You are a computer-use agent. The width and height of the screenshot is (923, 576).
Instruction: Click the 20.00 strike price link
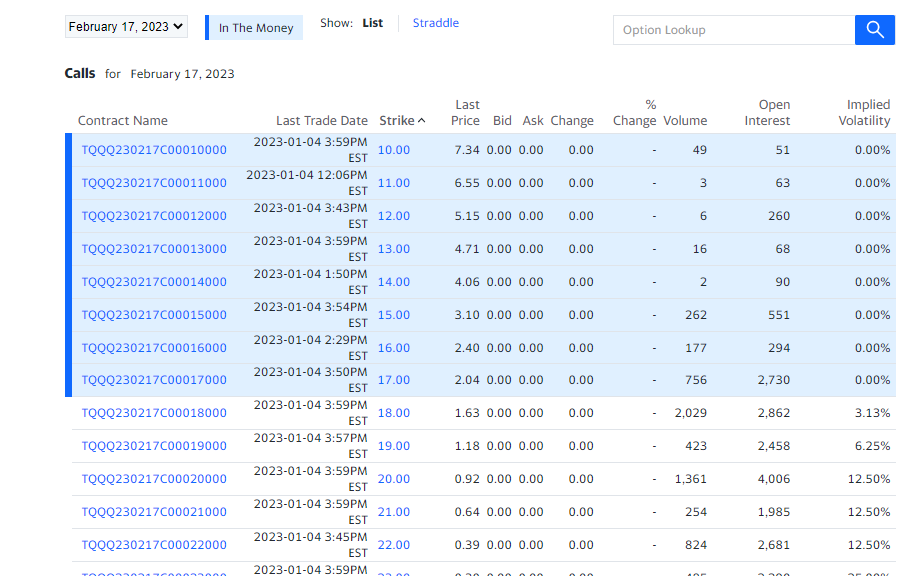click(x=394, y=479)
